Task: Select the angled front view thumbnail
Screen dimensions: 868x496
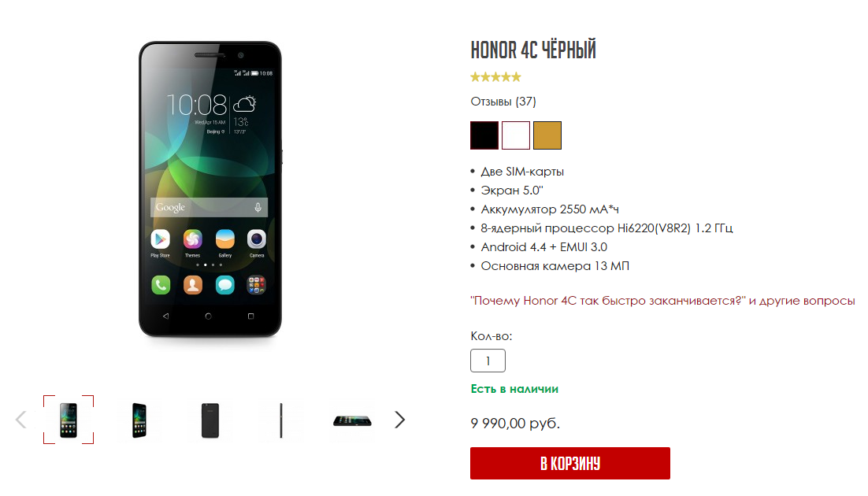Action: (x=139, y=420)
